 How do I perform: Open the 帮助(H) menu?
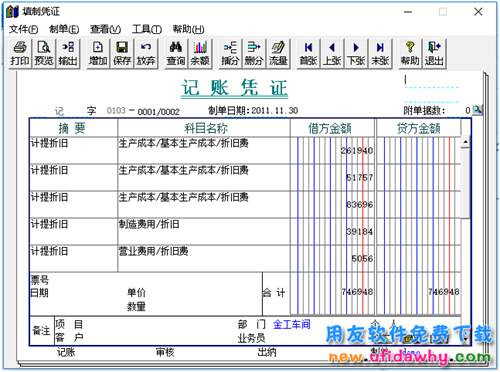pyautogui.click(x=188, y=29)
